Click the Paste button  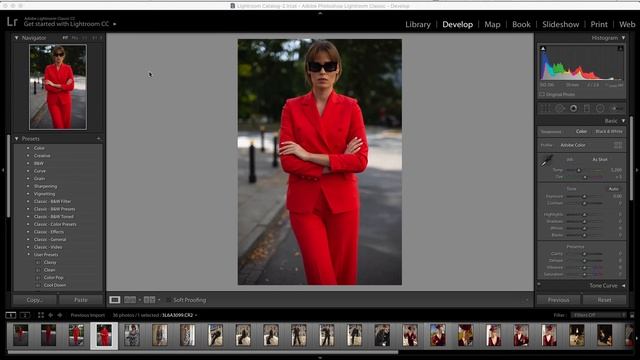(81, 300)
